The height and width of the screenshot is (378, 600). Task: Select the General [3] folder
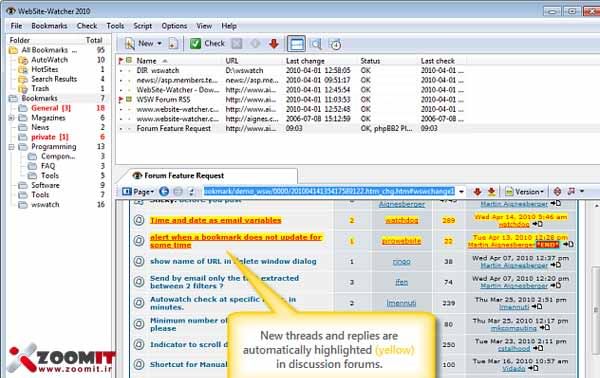(x=51, y=108)
